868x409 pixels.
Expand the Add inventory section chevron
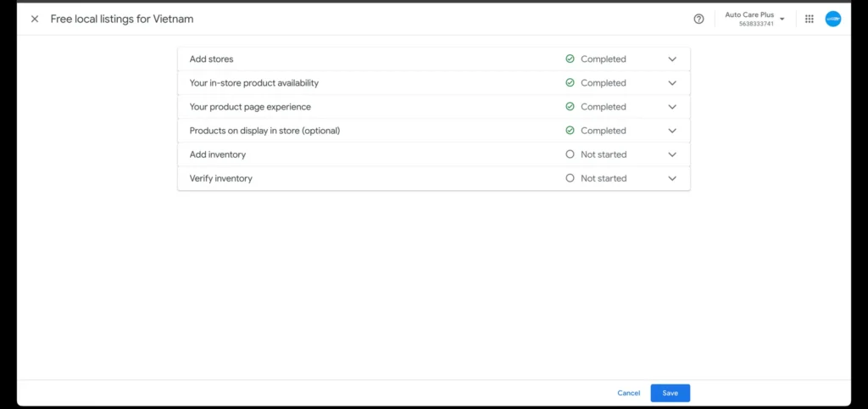click(x=672, y=154)
